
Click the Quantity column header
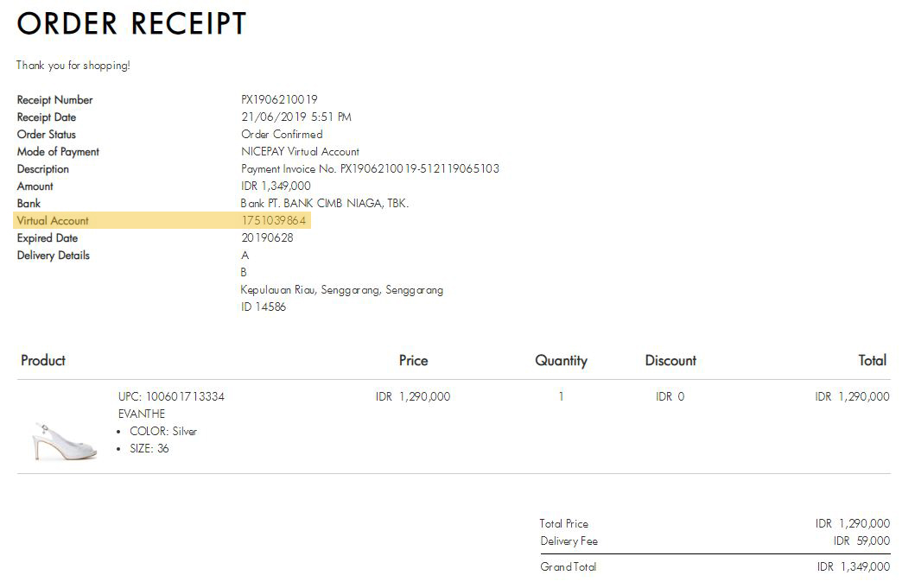pos(562,361)
